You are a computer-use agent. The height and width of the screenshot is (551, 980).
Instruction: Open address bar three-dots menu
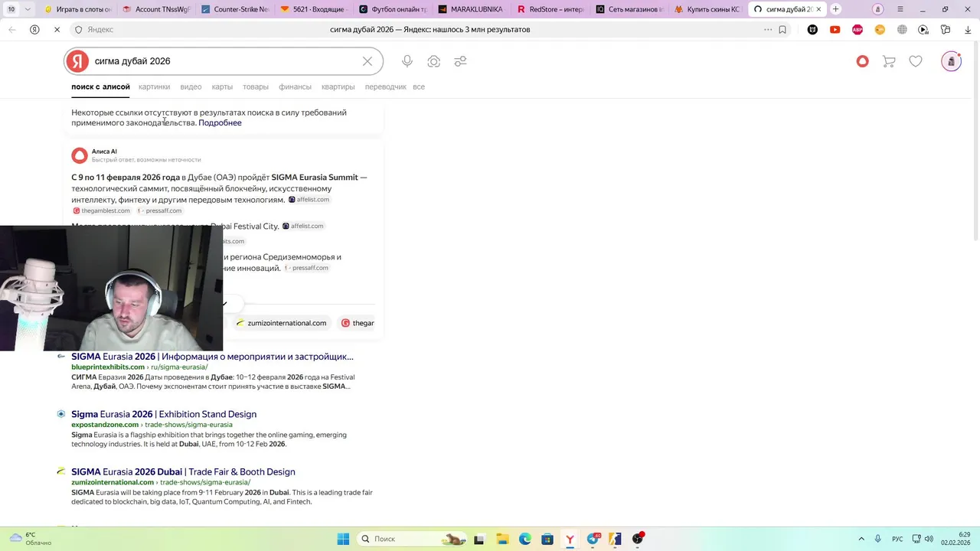pyautogui.click(x=768, y=29)
